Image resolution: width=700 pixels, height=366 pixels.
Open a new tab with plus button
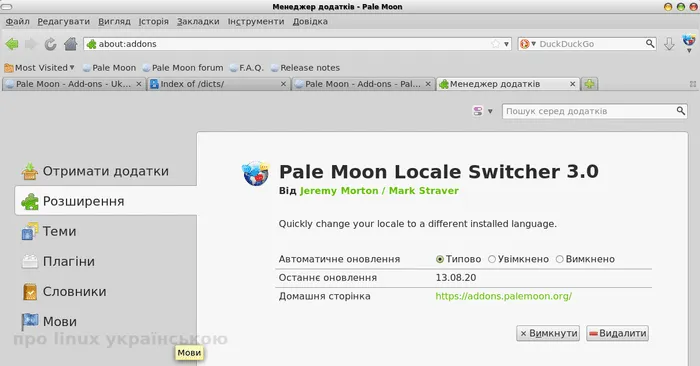point(589,84)
